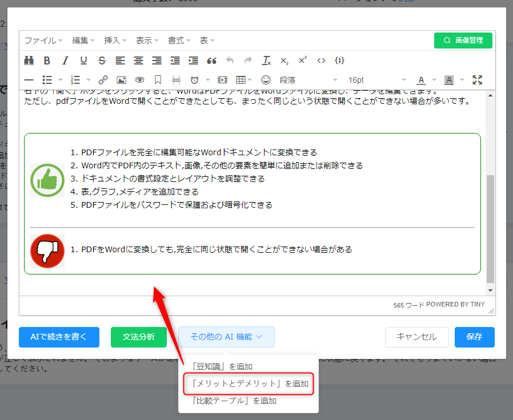Open the 表示 menu
Screen dimensions: 513x420
click(147, 41)
